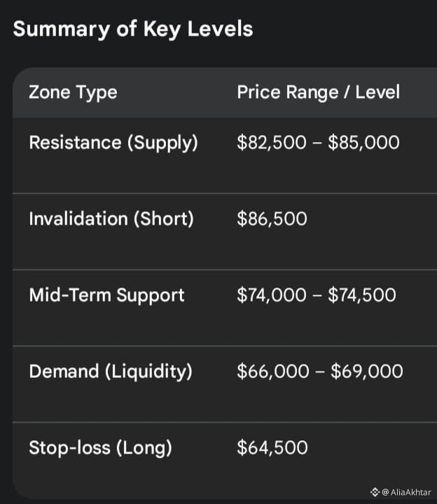This screenshot has width=437, height=504.
Task: Click the $66,000 – $69,000 demand range
Action: 320,371
